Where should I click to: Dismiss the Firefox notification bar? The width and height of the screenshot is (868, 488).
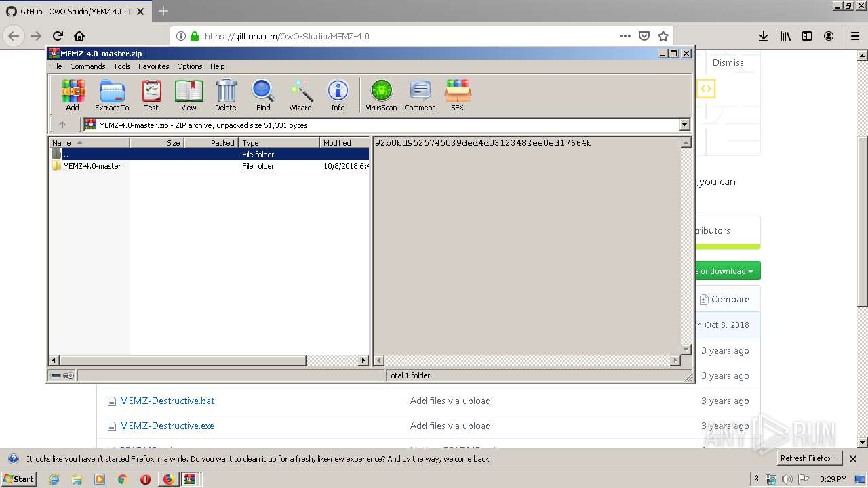click(853, 459)
